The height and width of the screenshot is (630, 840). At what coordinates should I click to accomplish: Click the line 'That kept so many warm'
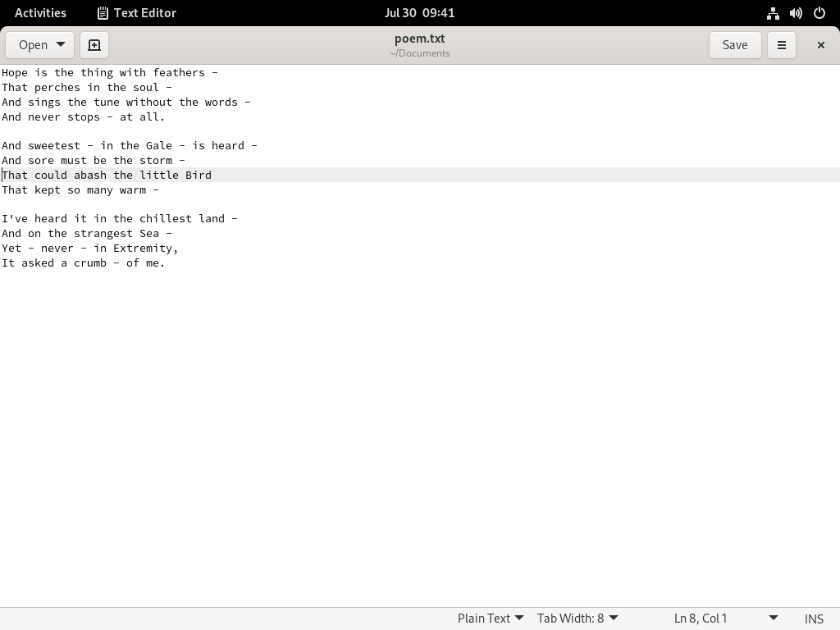tap(80, 189)
